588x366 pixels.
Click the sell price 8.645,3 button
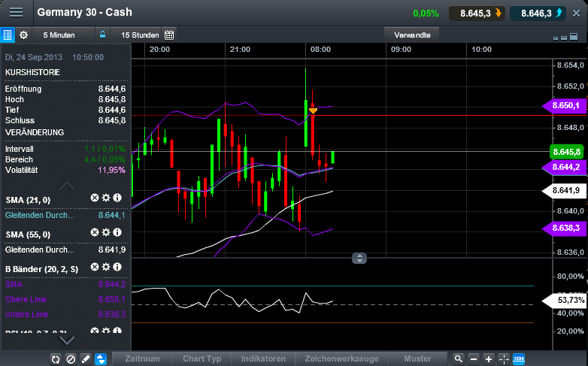[477, 14]
